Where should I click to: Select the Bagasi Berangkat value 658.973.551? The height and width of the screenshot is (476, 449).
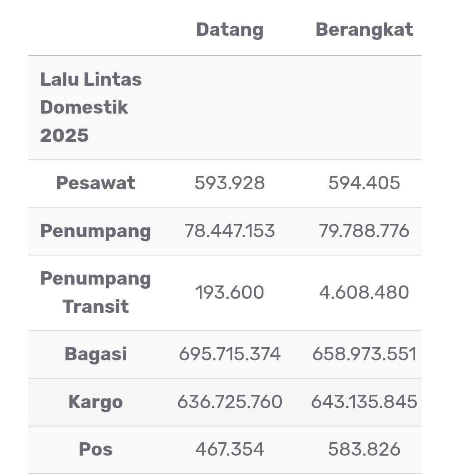[x=364, y=354]
